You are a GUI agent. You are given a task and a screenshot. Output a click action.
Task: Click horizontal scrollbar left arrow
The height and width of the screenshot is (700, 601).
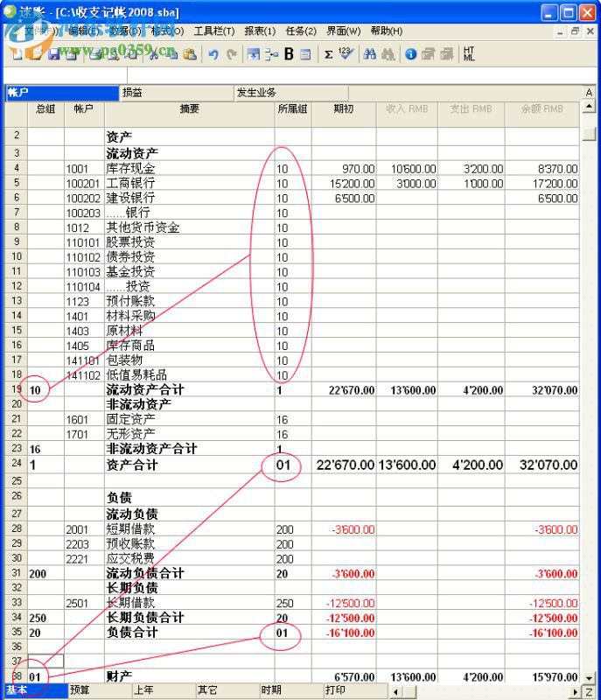click(395, 692)
